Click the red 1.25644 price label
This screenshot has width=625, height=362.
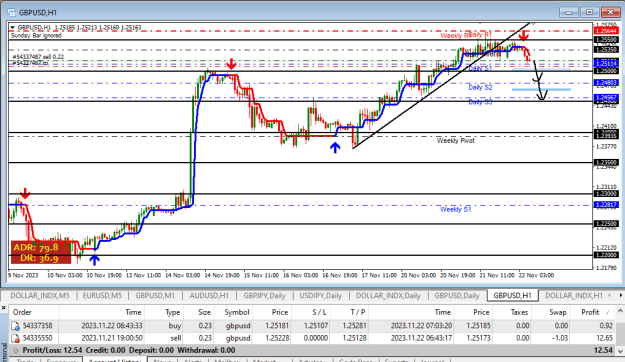tap(606, 31)
